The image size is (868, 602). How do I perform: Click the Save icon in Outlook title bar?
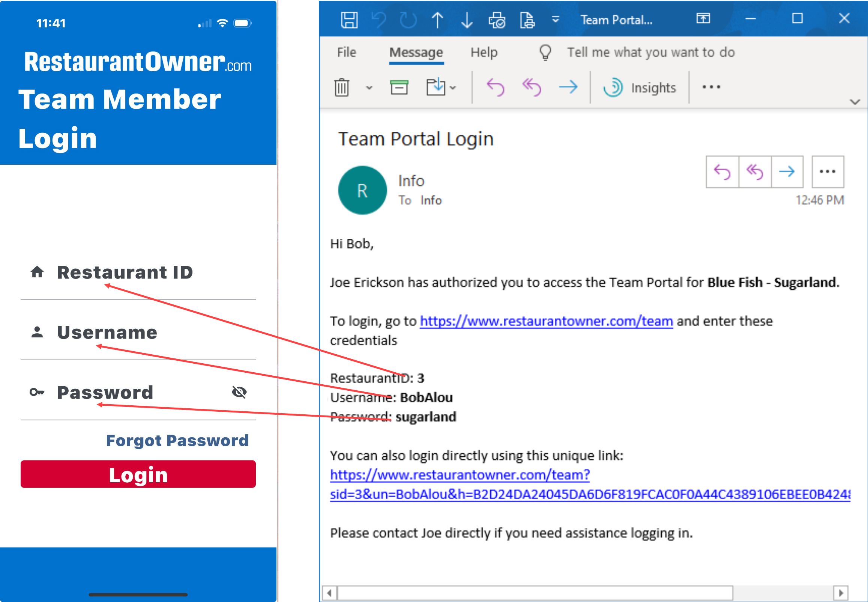click(349, 20)
